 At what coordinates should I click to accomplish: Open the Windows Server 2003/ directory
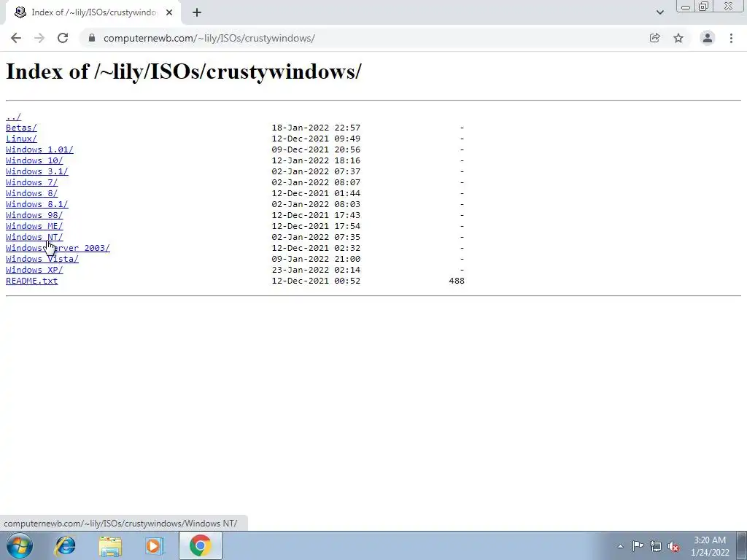click(58, 248)
